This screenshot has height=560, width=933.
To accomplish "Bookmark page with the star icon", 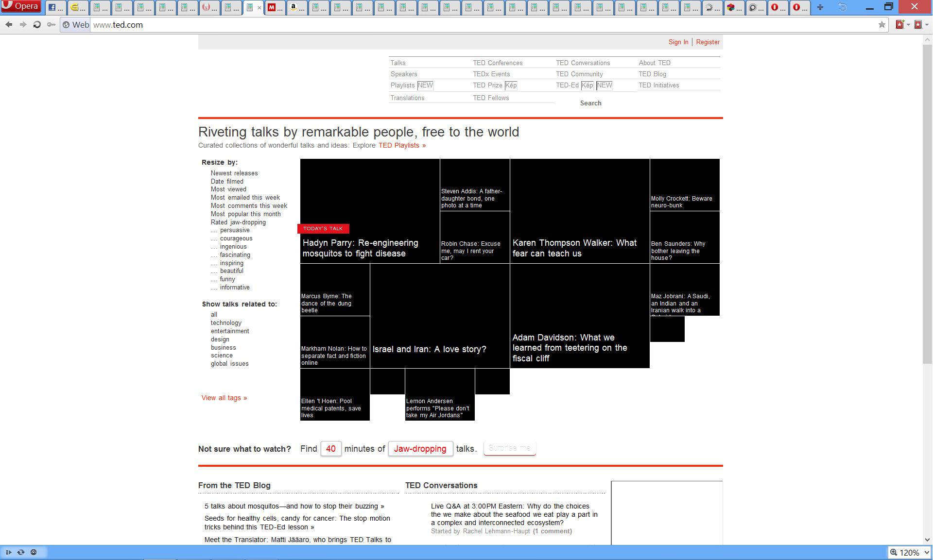I will point(881,25).
